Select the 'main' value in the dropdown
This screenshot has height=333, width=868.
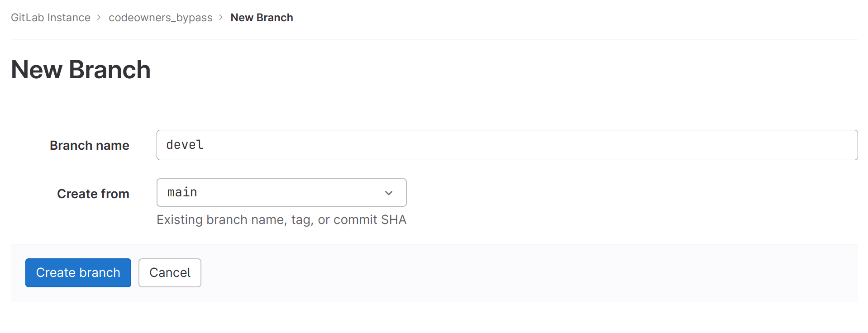[x=182, y=193]
